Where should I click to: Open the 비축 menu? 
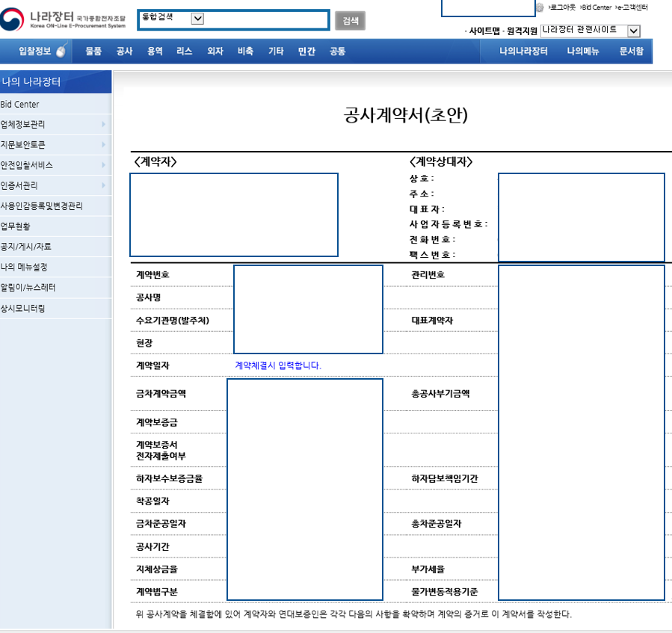[246, 51]
